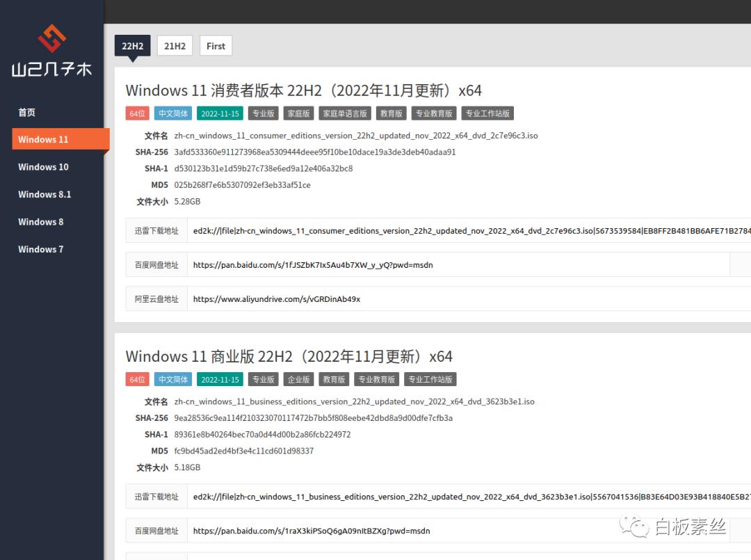Click the 阿里云盘地址 label
Screen dimensions: 751x560
coord(156,299)
